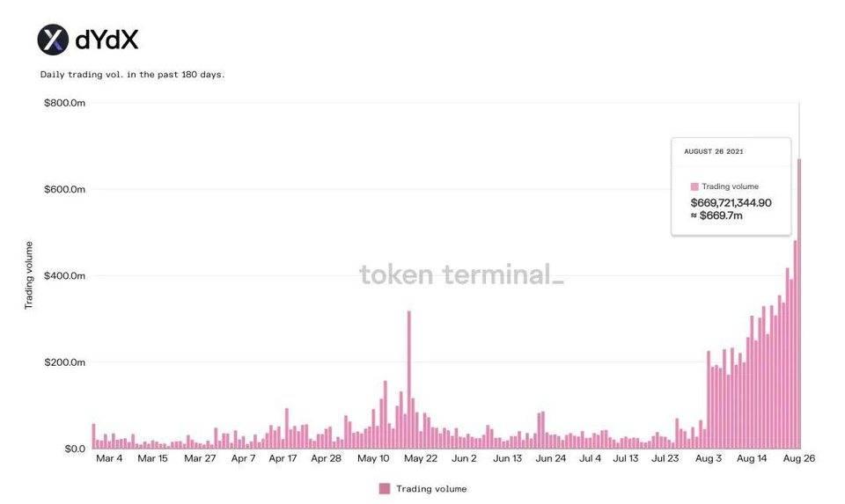Image resolution: width=845 pixels, height=504 pixels.
Task: Click the ≈ $669.7m approximation text
Action: [716, 215]
